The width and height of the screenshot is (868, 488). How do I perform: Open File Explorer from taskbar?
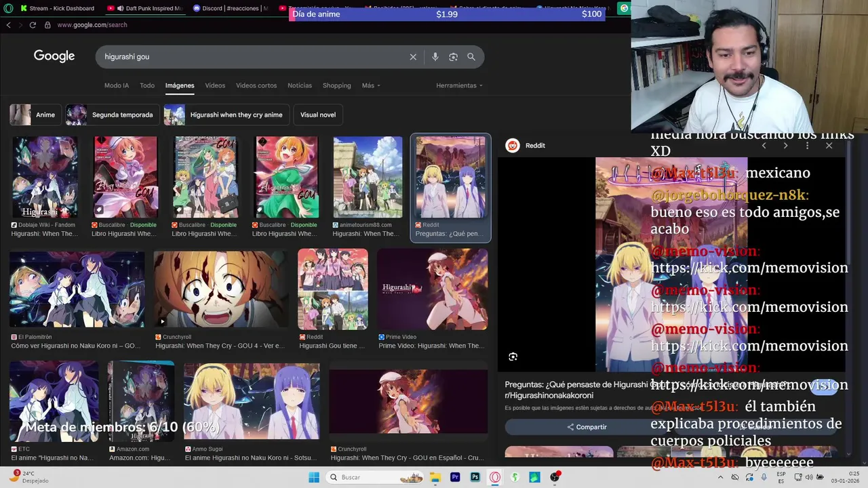tap(435, 477)
